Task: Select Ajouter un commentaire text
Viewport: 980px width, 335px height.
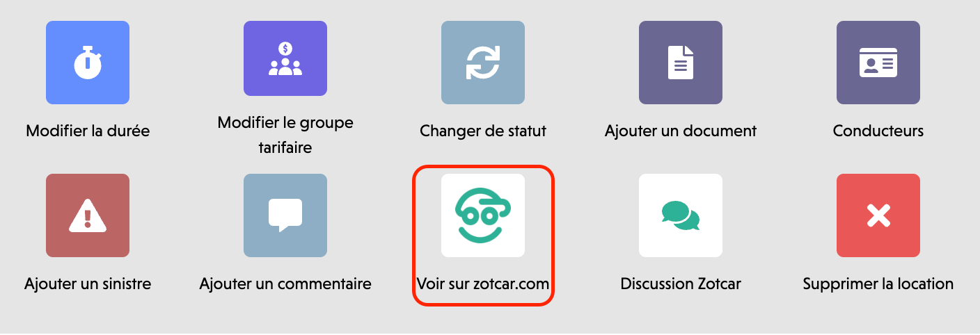Action: tap(285, 284)
